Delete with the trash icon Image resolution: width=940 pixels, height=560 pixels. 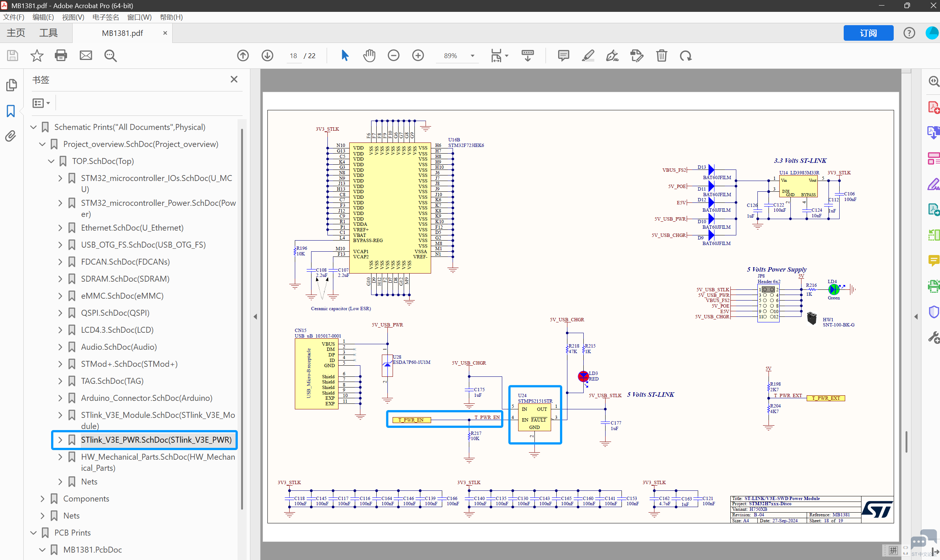click(x=661, y=56)
